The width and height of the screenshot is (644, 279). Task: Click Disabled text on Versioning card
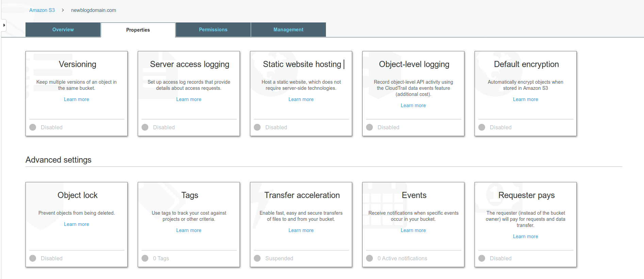point(52,127)
